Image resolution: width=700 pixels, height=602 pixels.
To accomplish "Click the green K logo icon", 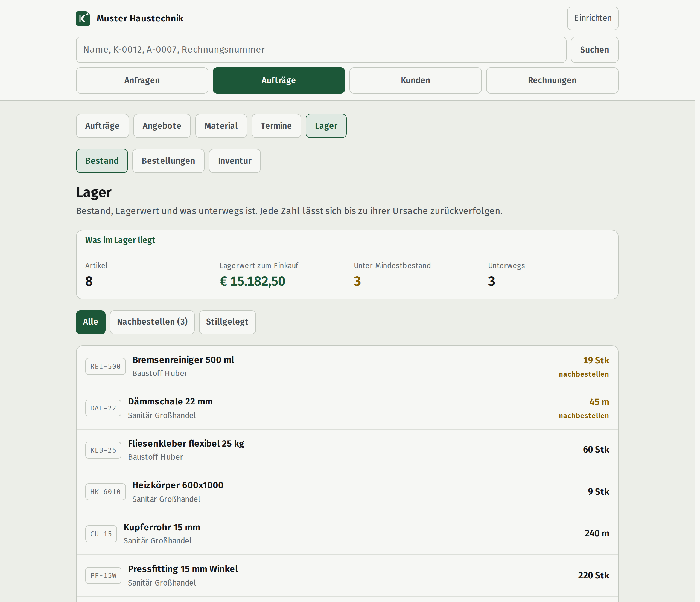I will [83, 18].
